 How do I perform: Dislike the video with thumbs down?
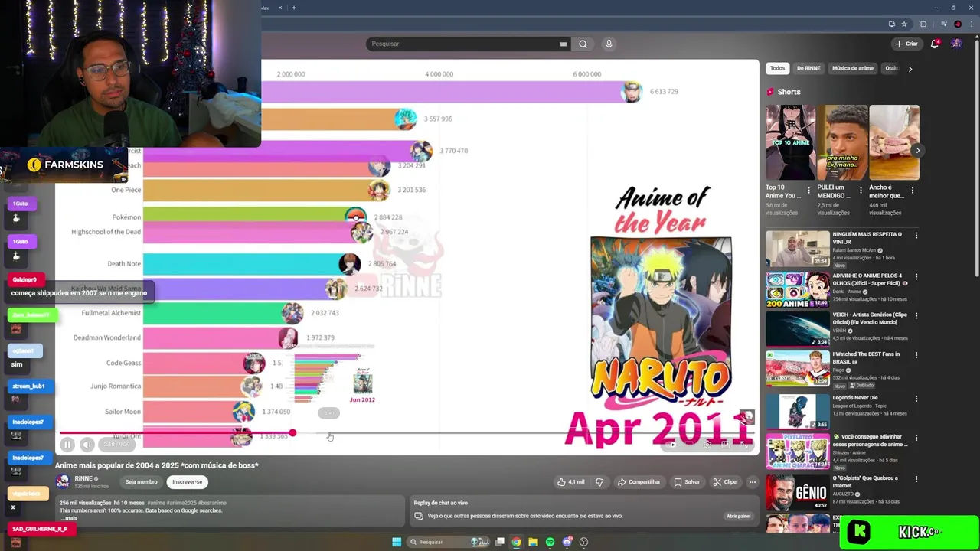(x=599, y=482)
